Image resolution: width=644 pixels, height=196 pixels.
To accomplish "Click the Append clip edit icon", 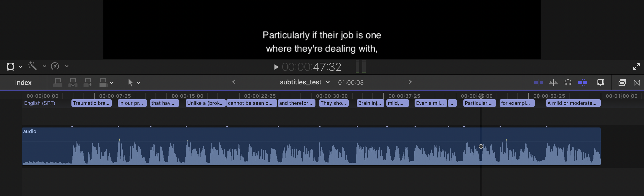I will (88, 83).
